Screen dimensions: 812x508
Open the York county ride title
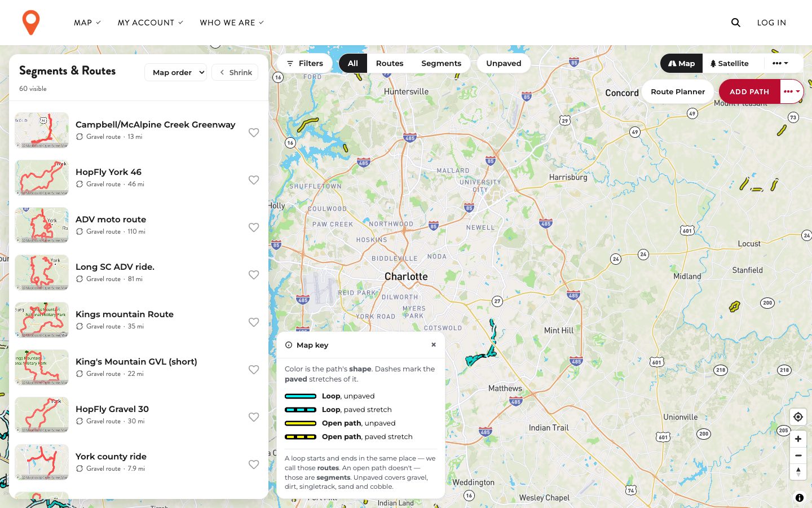pyautogui.click(x=111, y=457)
